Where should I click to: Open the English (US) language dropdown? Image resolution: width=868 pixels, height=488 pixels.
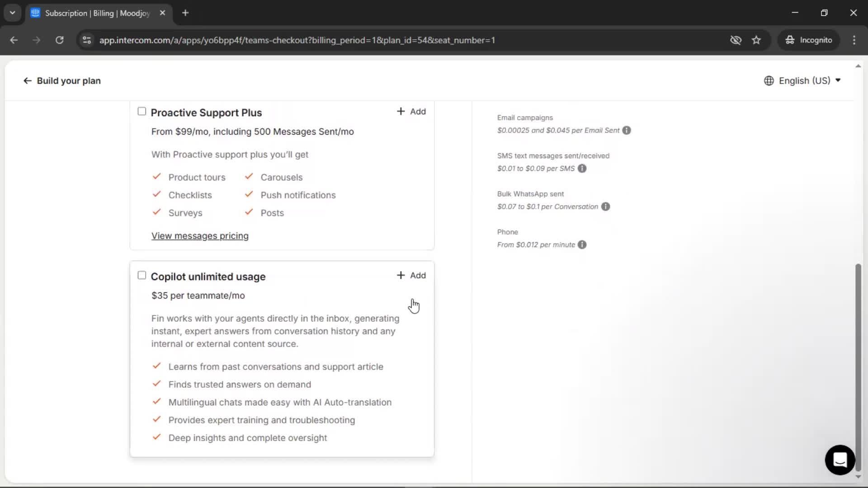[x=802, y=81]
